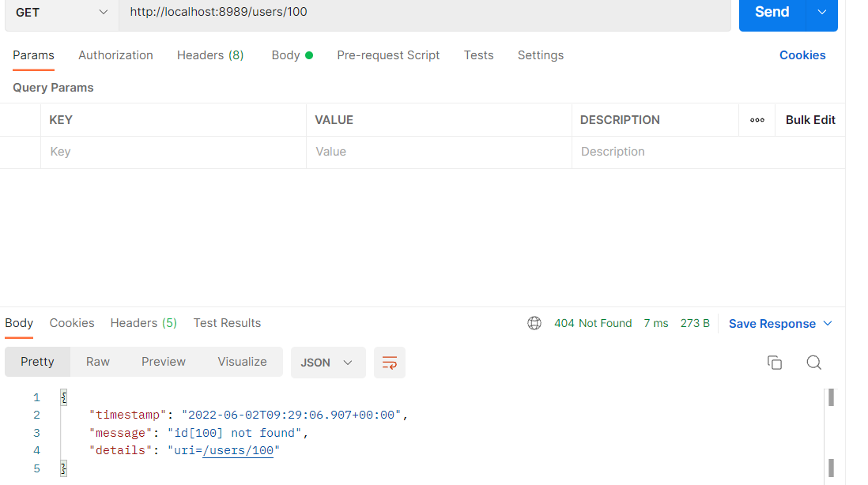Click the "message" JSON key
Screen dimensions: 868x485
121,433
